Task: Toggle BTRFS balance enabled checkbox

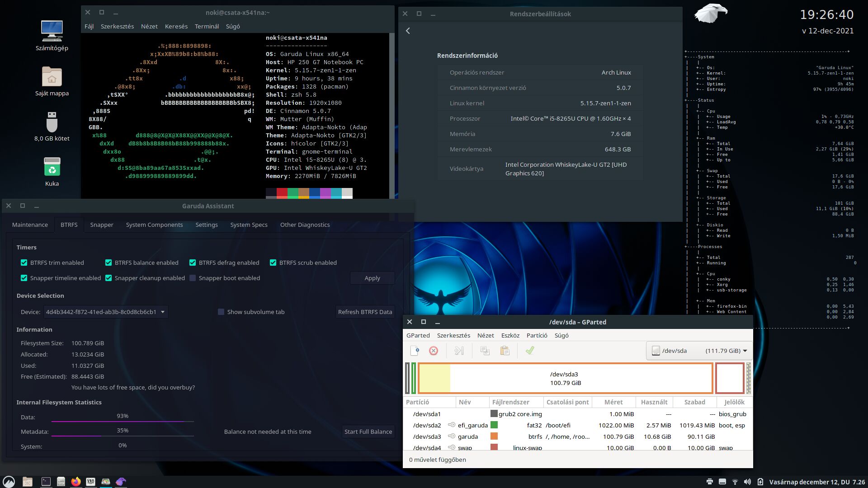Action: (x=108, y=263)
